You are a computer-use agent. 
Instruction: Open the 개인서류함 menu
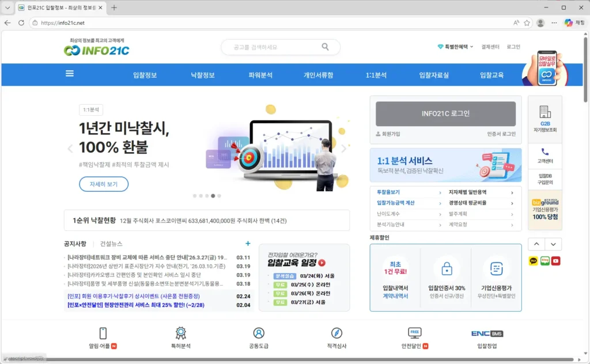point(318,75)
